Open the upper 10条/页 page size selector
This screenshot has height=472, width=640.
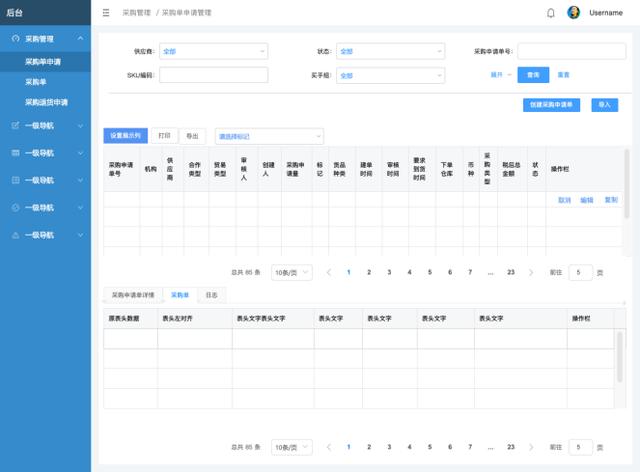coord(291,272)
